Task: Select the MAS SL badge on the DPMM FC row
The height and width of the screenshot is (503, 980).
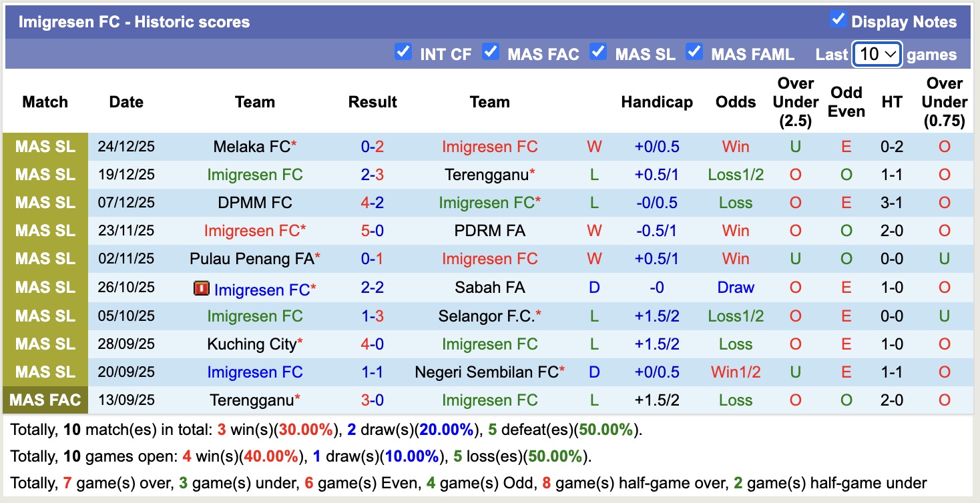Action: point(44,203)
